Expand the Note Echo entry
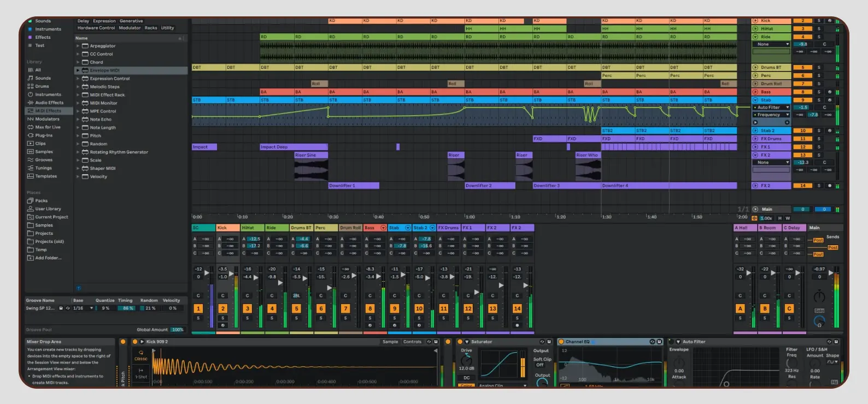This screenshot has height=404, width=868. pos(78,120)
